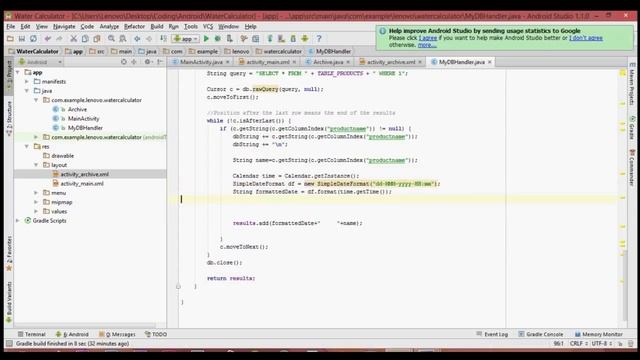Open the Refactor menu
Image resolution: width=640 pixels, height=360 pixels.
134,27
